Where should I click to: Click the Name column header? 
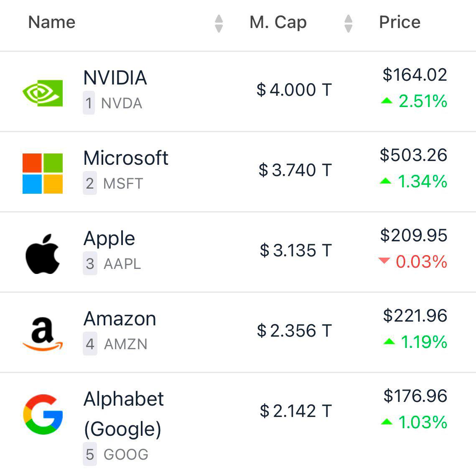pos(52,22)
